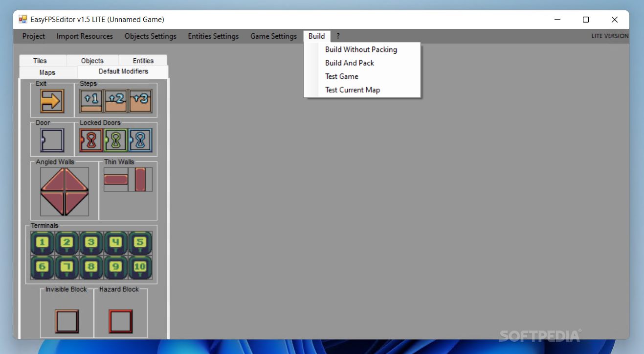
Task: Switch to the Objects tab
Action: click(92, 61)
